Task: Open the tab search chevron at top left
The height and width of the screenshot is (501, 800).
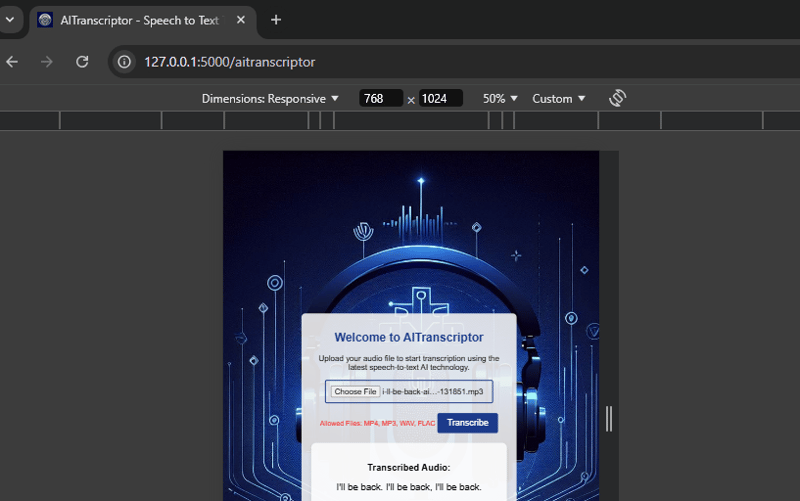Action: [9, 20]
